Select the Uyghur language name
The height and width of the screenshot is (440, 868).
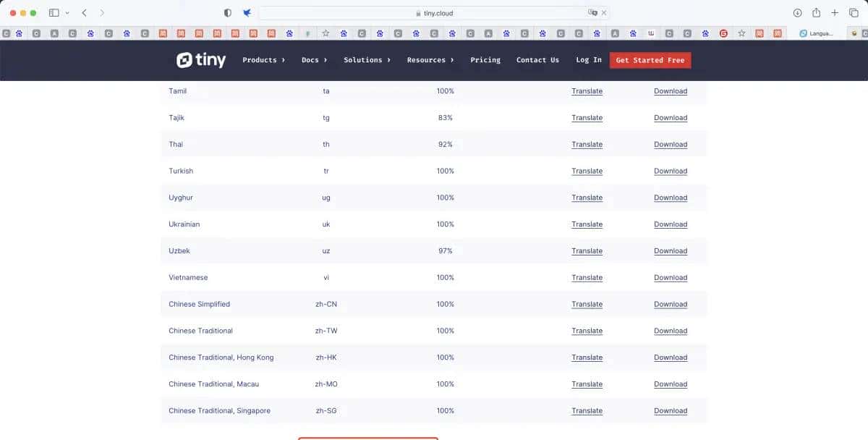click(x=181, y=198)
